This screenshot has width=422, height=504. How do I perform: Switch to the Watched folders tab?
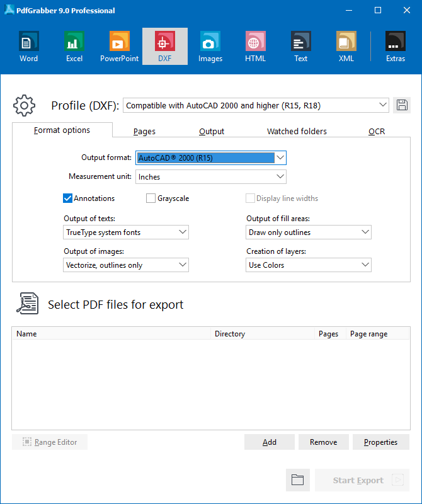(297, 132)
